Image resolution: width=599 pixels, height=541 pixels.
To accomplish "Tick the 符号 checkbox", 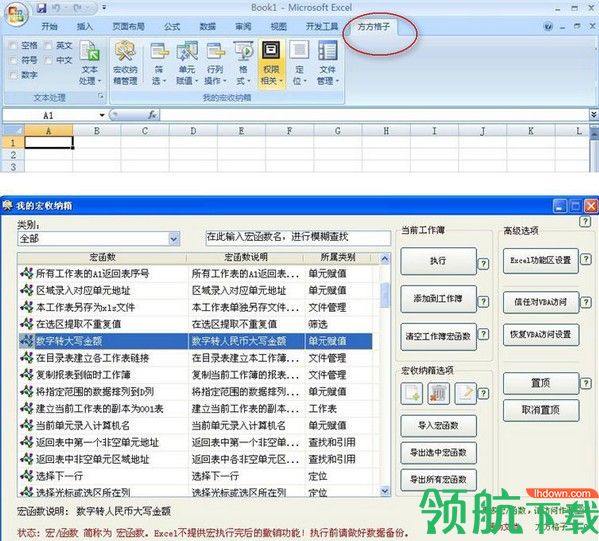I will [x=13, y=60].
